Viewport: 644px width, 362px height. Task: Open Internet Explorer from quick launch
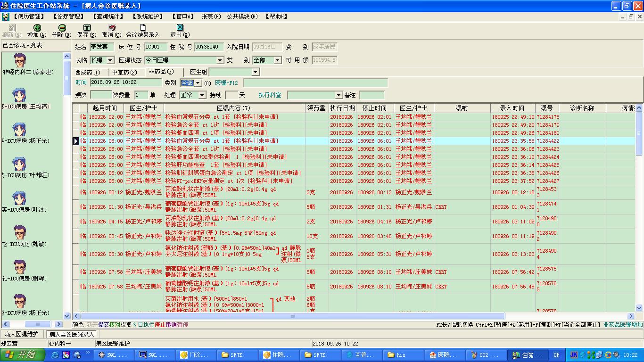[x=56, y=355]
